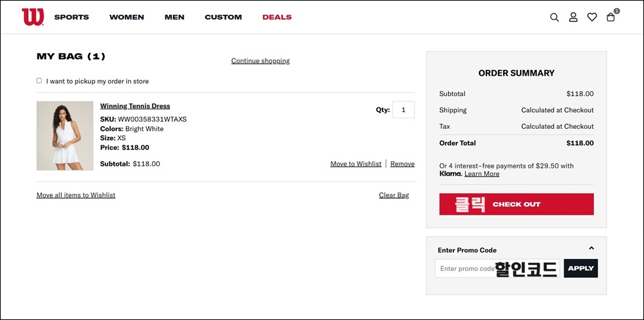Click the Shipping Calculated at Checkout value

[x=557, y=110]
